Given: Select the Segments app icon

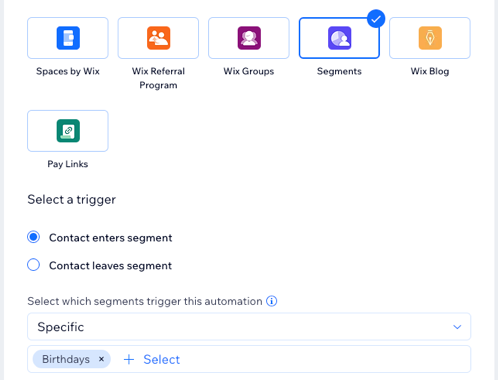Looking at the screenshot, I should 339,38.
